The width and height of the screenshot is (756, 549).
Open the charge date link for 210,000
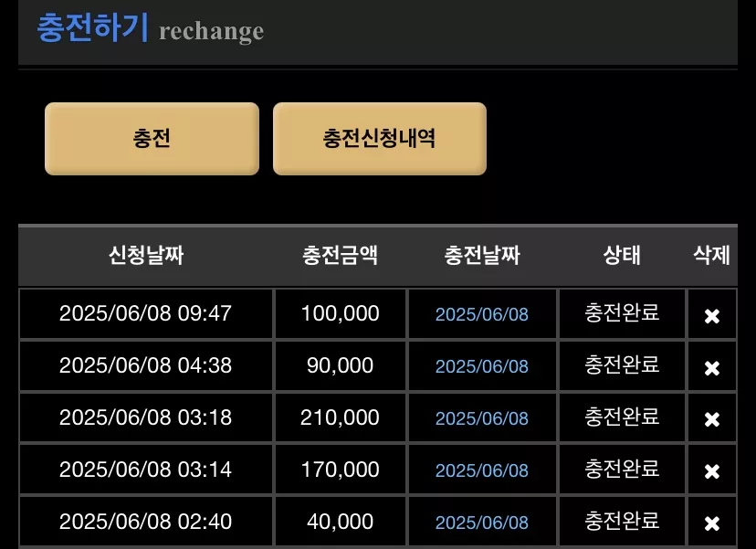[482, 418]
